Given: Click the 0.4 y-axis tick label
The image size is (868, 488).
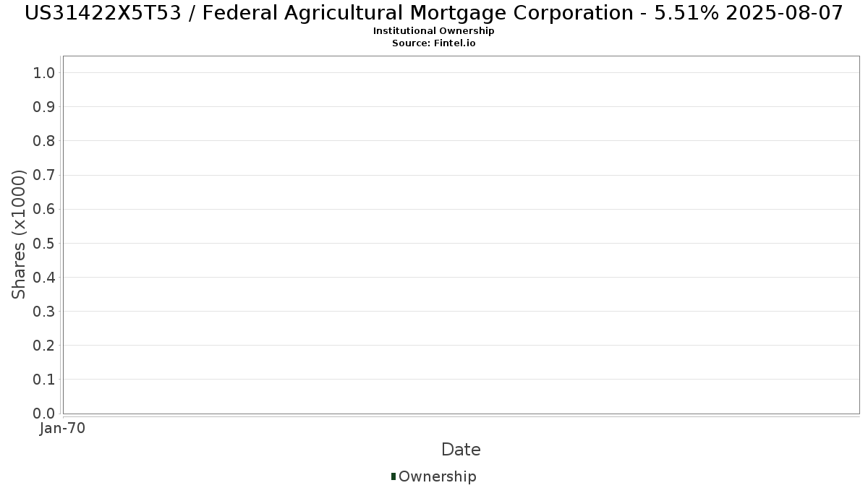Looking at the screenshot, I should click(x=44, y=277).
